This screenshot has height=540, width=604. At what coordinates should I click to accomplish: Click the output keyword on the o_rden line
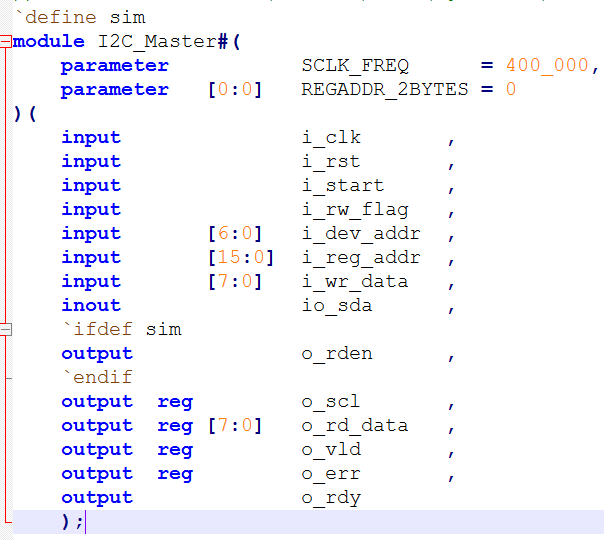point(97,354)
